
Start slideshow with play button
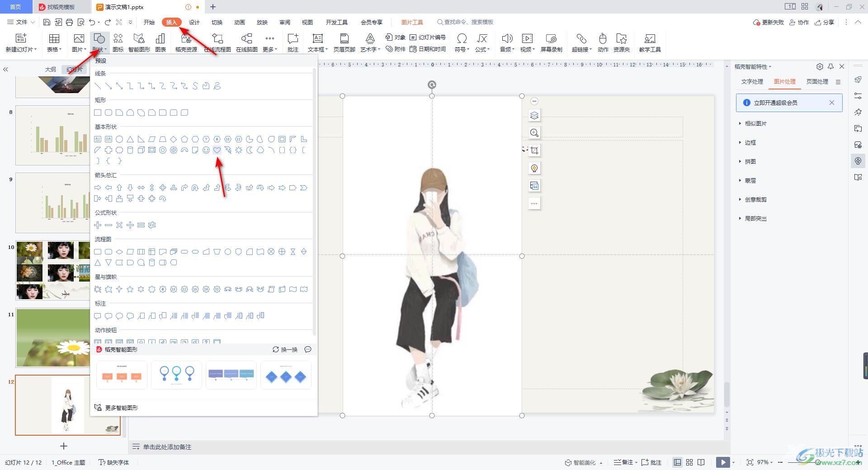[x=723, y=462]
